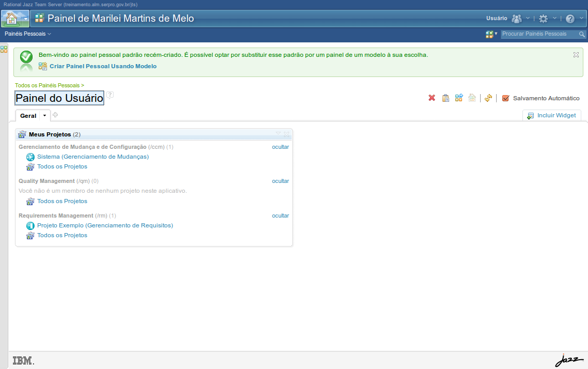This screenshot has height=369, width=588.
Task: Hide the Gerenciamento de Mudança e de Configuração section
Action: point(280,147)
